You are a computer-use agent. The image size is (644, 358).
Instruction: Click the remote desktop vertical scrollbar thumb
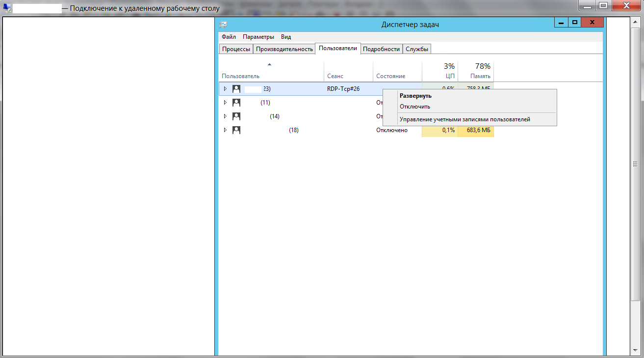point(635,164)
